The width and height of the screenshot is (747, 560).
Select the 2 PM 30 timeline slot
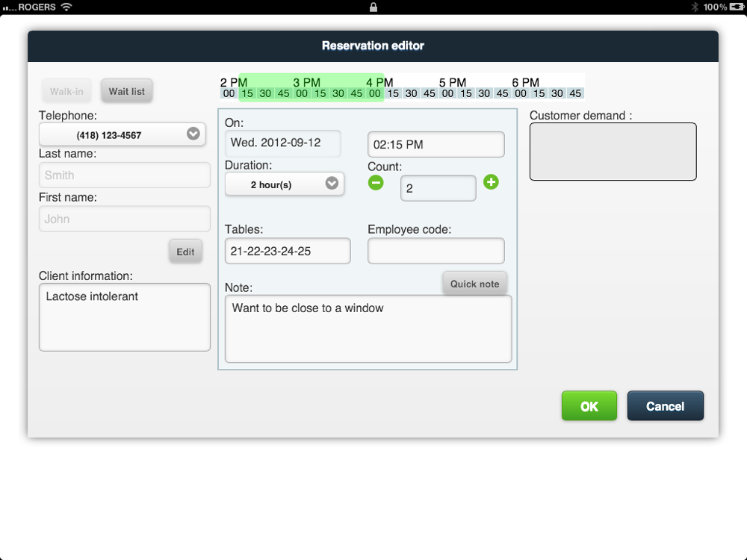pyautogui.click(x=265, y=93)
